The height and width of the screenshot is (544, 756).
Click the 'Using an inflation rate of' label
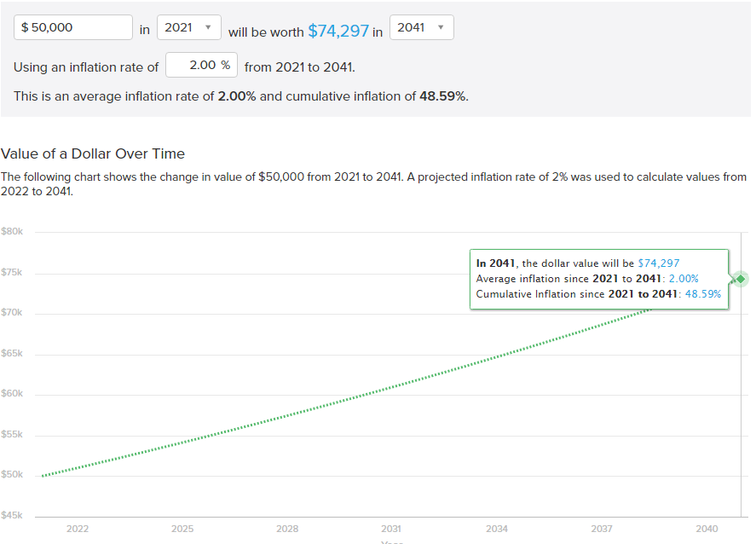coord(86,67)
